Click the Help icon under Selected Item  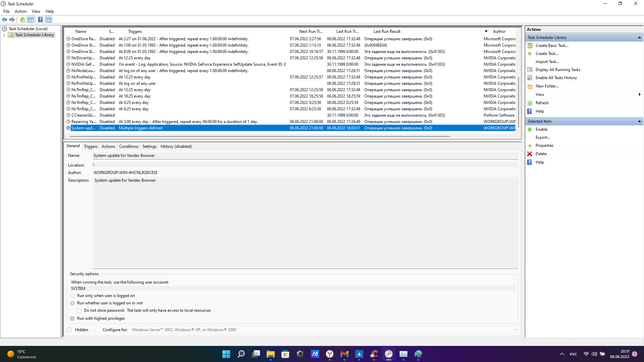530,162
